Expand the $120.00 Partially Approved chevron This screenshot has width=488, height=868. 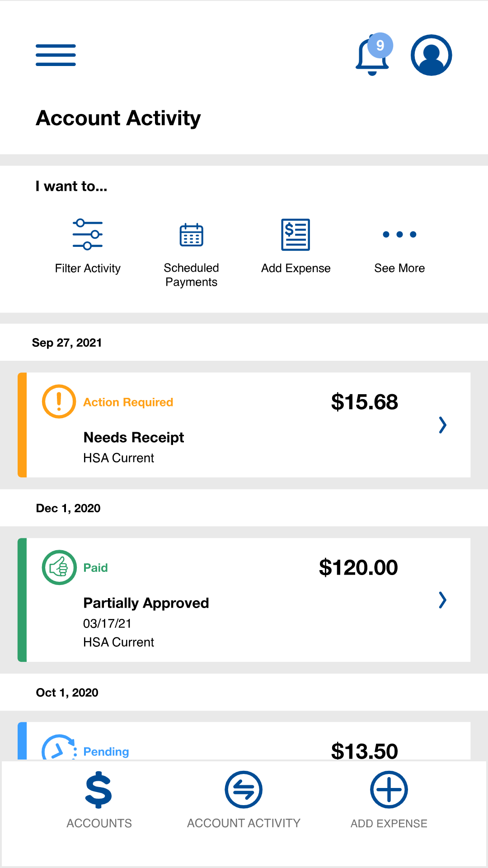click(443, 600)
